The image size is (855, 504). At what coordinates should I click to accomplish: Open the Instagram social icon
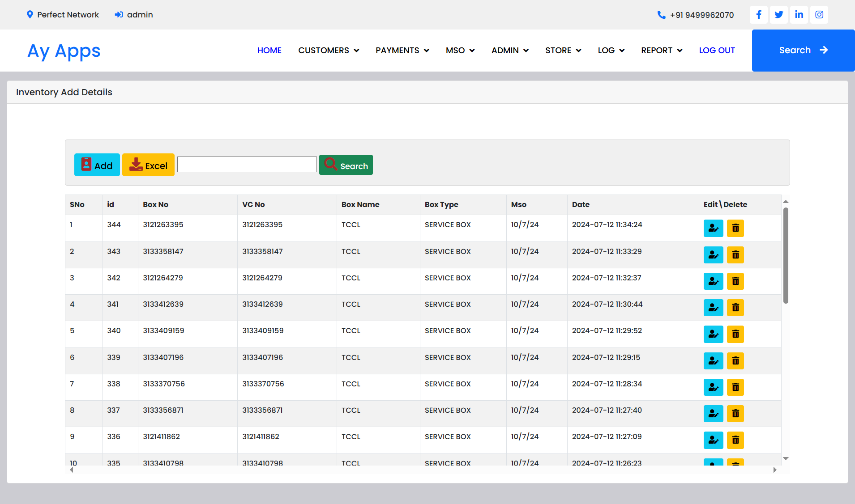[819, 15]
